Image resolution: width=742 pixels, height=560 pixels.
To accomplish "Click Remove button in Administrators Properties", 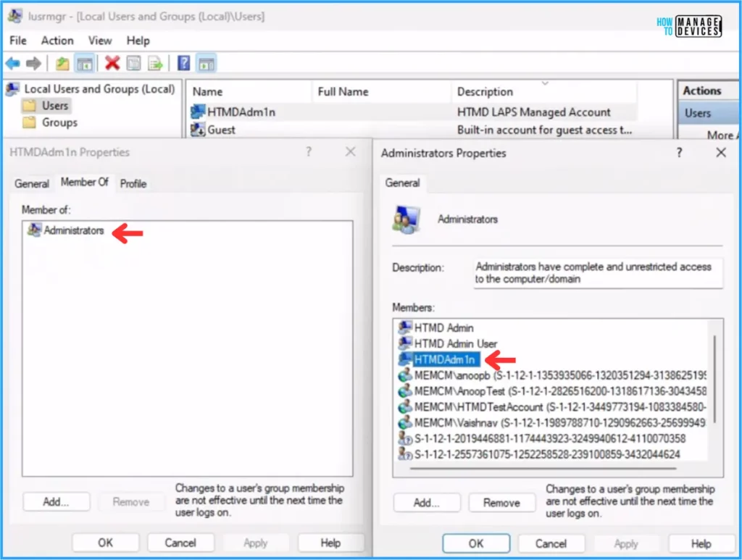I will click(501, 503).
